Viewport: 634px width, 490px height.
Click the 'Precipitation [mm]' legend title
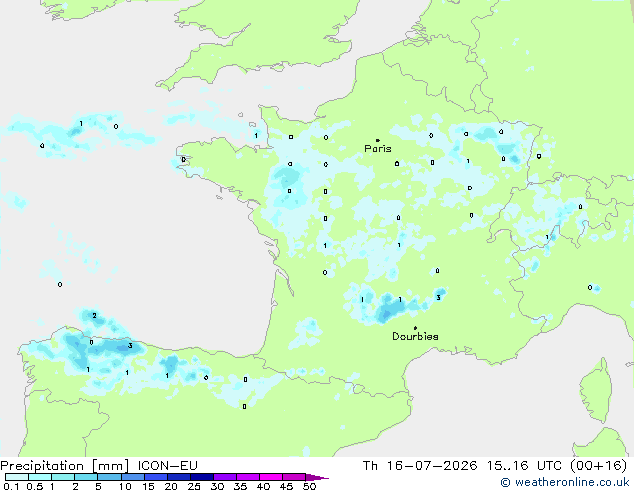(65, 466)
